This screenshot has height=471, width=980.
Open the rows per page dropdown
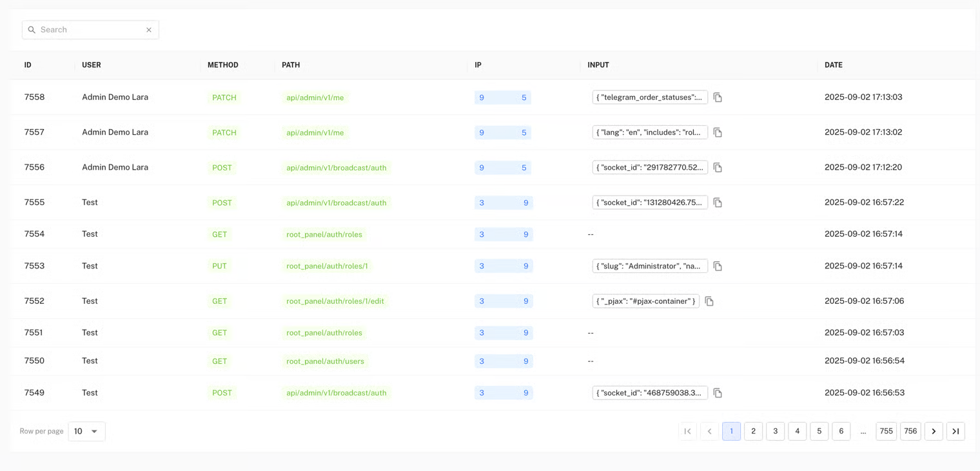[86, 431]
